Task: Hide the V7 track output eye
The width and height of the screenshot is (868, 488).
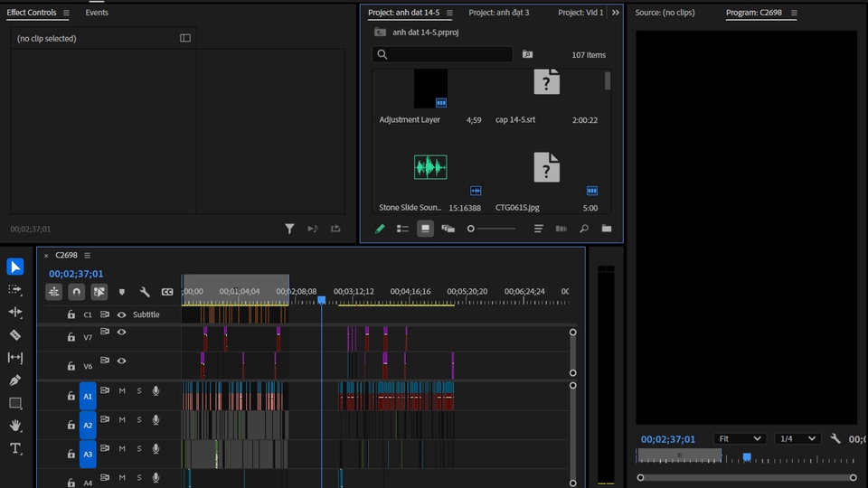Action: coord(121,333)
